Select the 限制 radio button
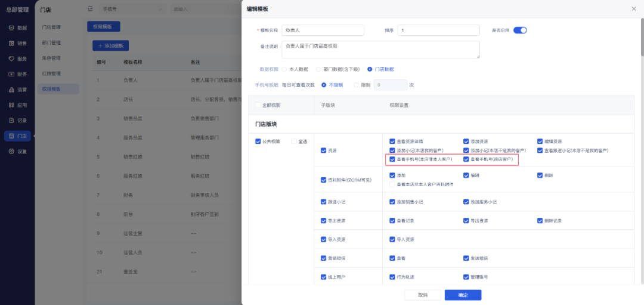Screen dimensions: 644x305 point(357,85)
